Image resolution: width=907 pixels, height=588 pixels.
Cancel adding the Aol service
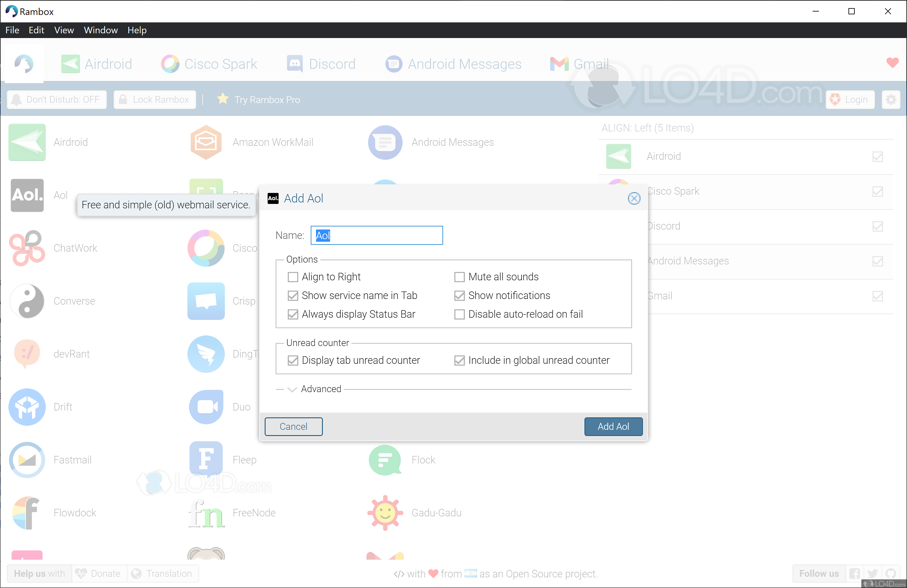tap(293, 426)
